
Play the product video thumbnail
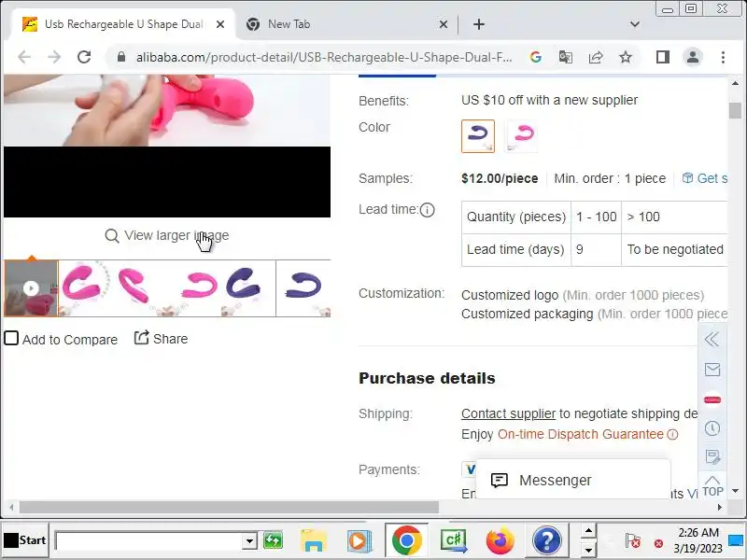click(31, 288)
